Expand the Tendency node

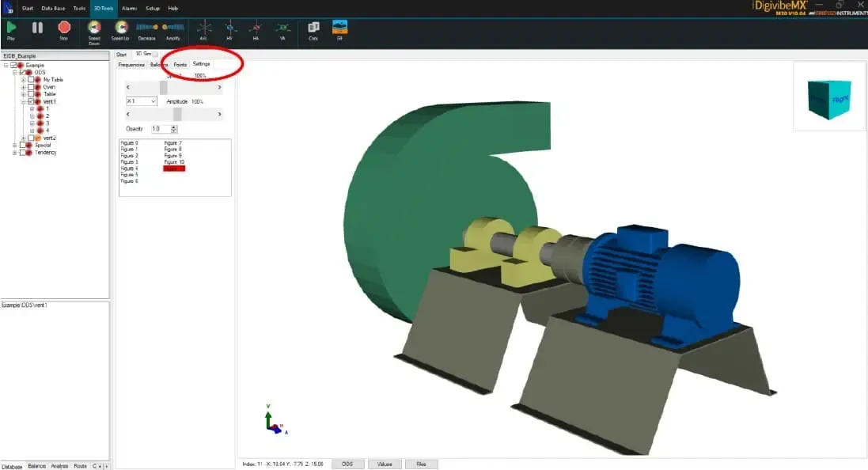pos(15,152)
